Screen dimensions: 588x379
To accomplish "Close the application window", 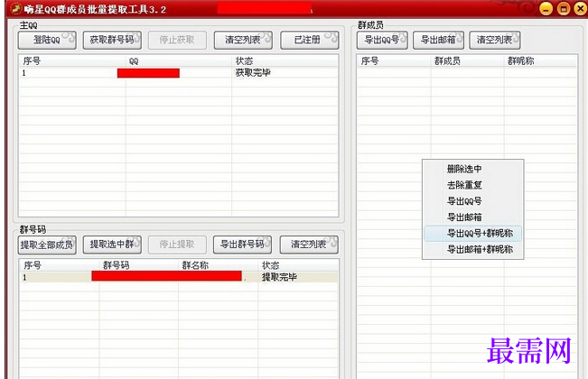I will tap(580, 9).
